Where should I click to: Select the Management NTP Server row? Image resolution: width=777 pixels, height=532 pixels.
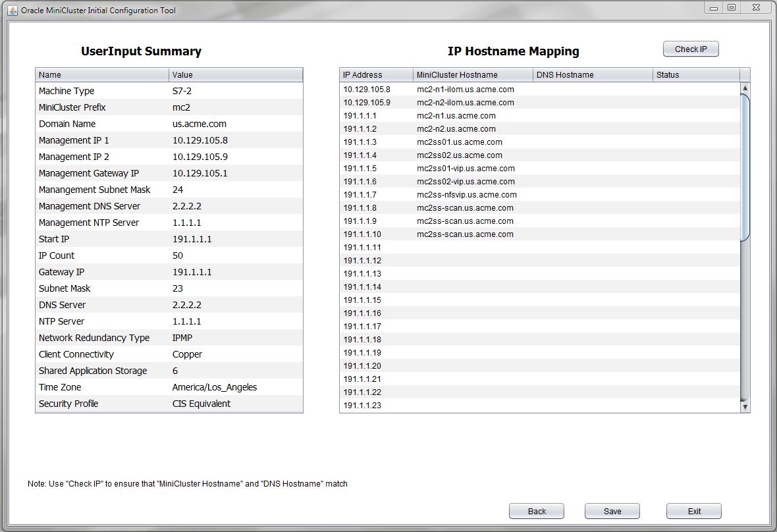tap(169, 223)
